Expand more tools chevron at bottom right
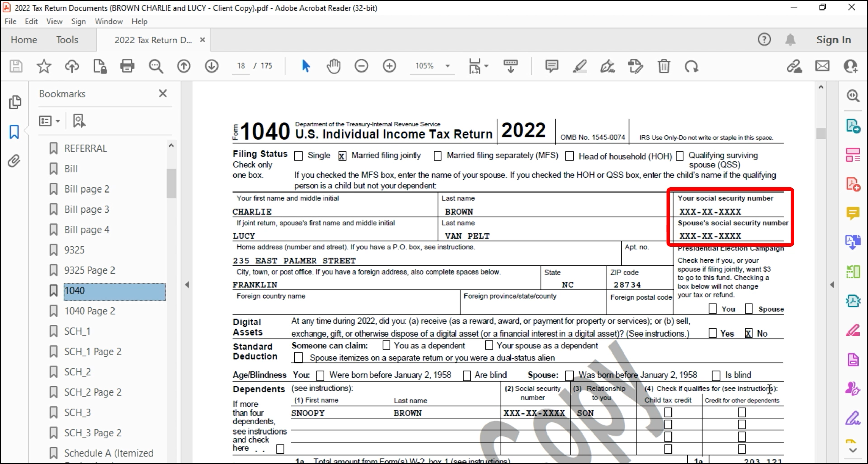868x464 pixels. [853, 450]
